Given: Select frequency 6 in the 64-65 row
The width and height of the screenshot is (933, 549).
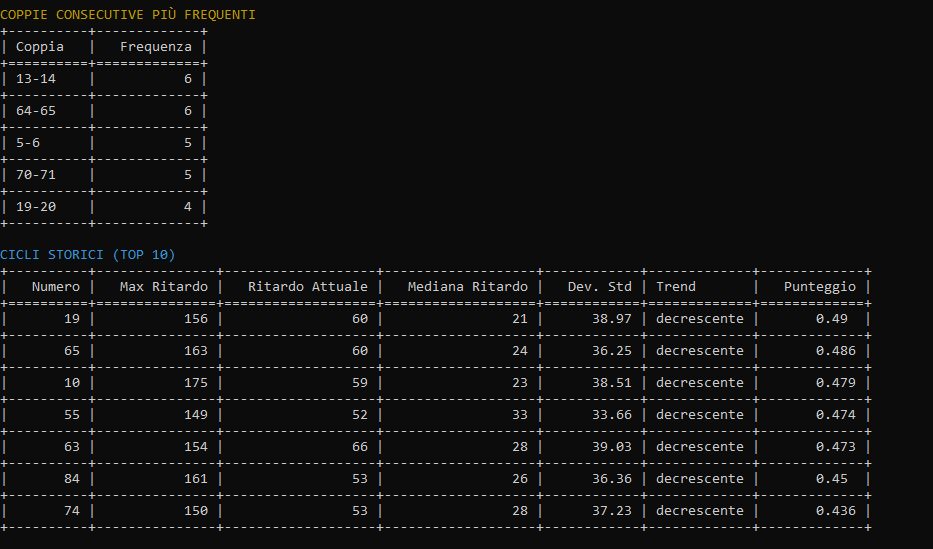Looking at the screenshot, I should click(x=188, y=111).
